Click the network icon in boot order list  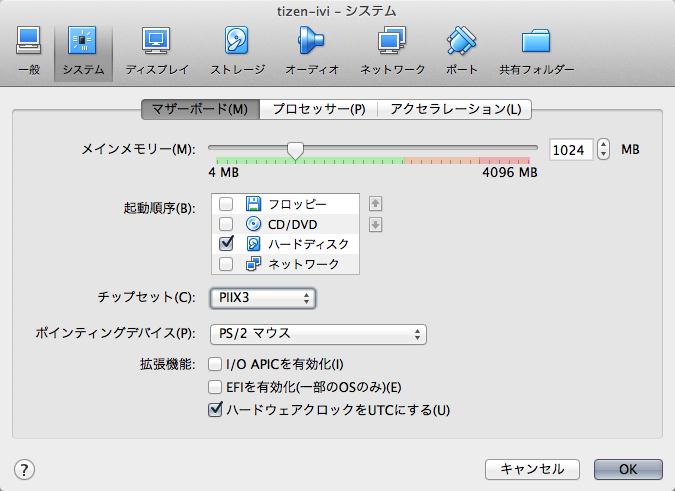[x=253, y=263]
